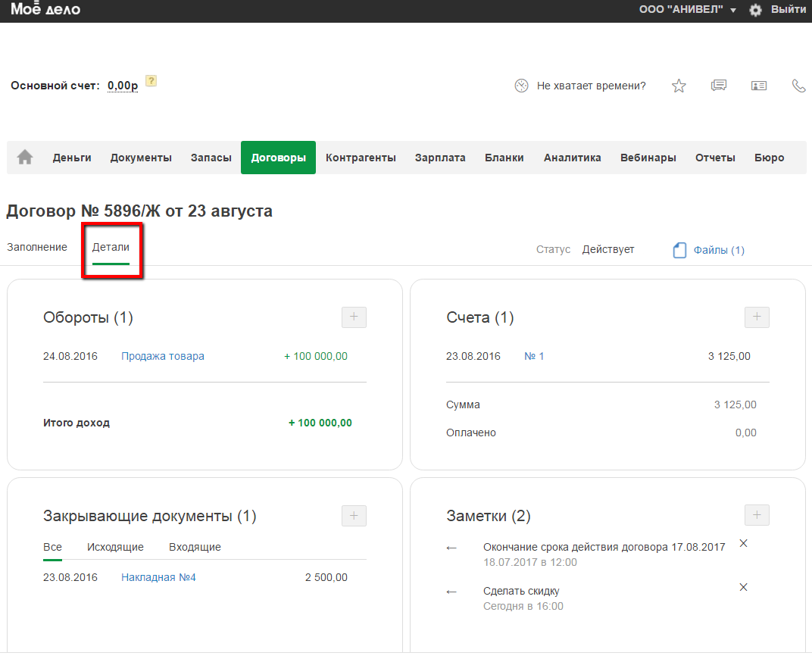The width and height of the screenshot is (812, 659).
Task: Expand the ООО "АНИВЕЛ" company dropdown
Action: tap(687, 9)
